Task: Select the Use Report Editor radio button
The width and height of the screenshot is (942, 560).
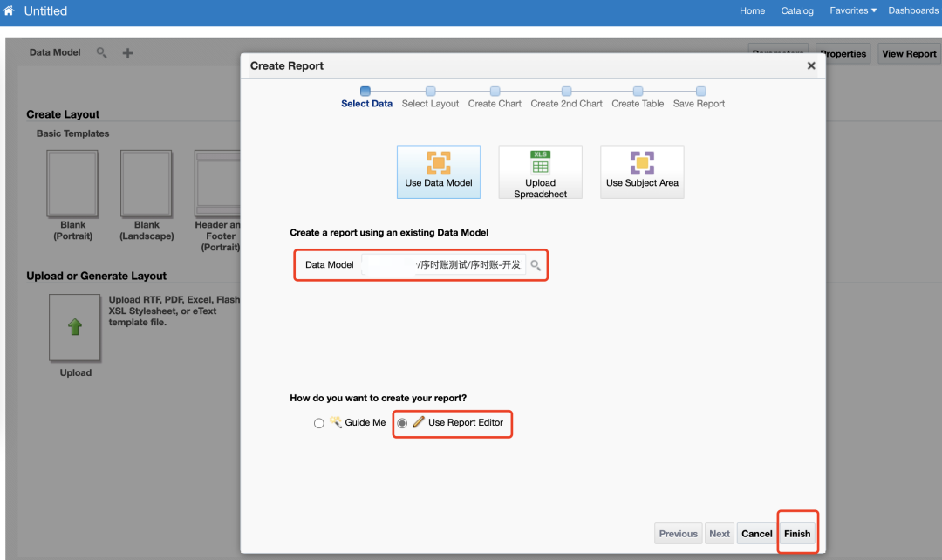Action: 402,423
